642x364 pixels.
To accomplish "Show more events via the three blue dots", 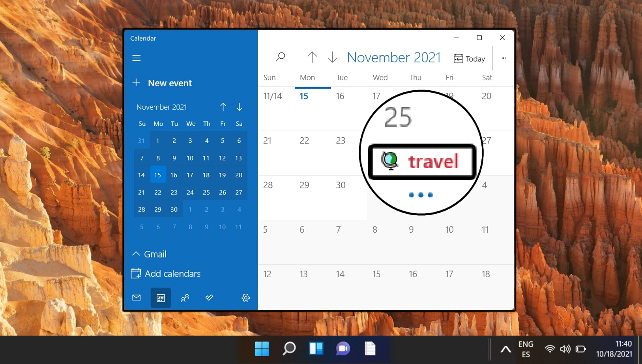I will click(421, 195).
